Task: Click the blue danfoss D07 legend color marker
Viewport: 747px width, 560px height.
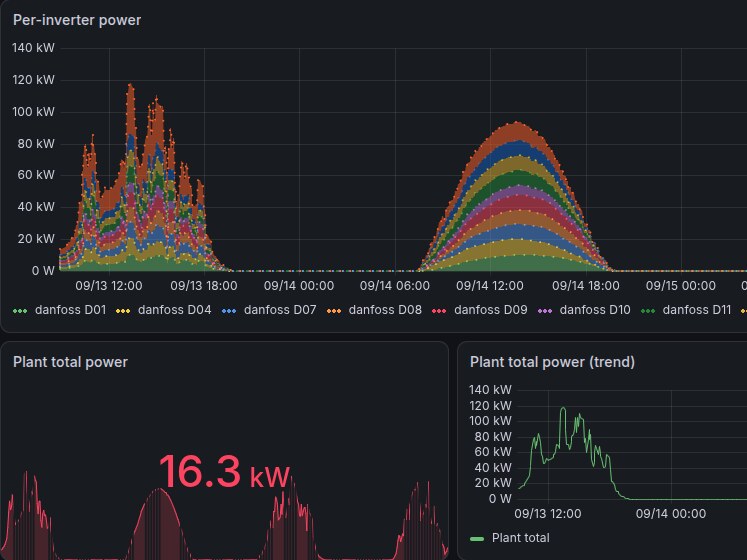Action: (x=229, y=311)
